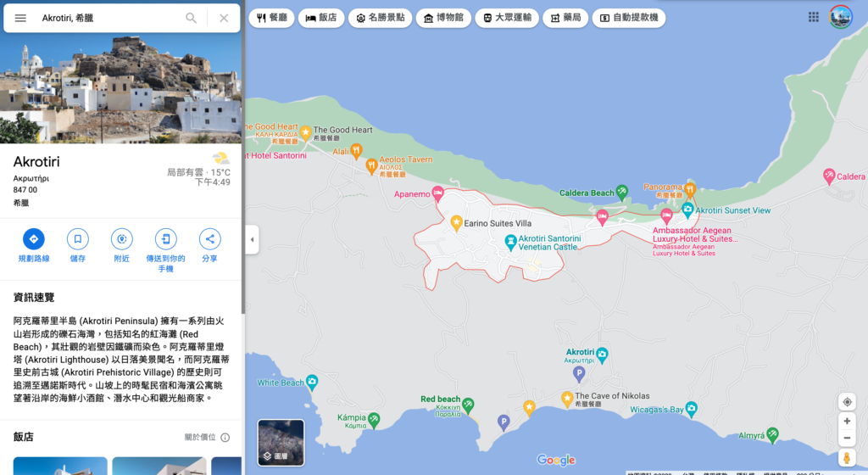Click the 附近 nearby icon
The height and width of the screenshot is (475, 868).
click(x=122, y=239)
